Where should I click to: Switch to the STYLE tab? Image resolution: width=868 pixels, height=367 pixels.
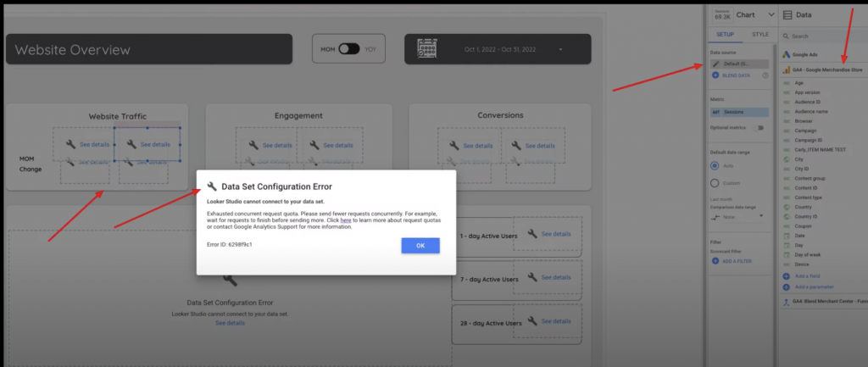(760, 34)
